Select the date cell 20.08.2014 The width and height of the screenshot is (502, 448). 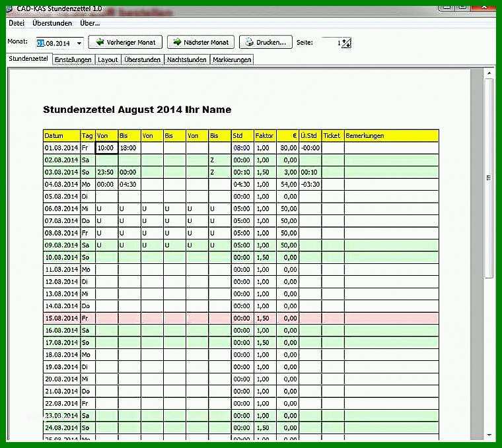(61, 379)
